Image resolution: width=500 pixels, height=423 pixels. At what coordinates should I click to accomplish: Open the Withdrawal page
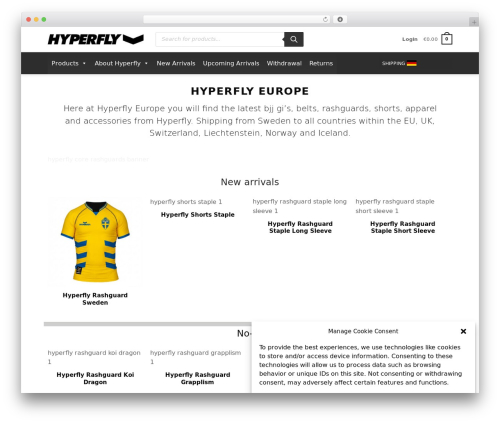coord(284,63)
